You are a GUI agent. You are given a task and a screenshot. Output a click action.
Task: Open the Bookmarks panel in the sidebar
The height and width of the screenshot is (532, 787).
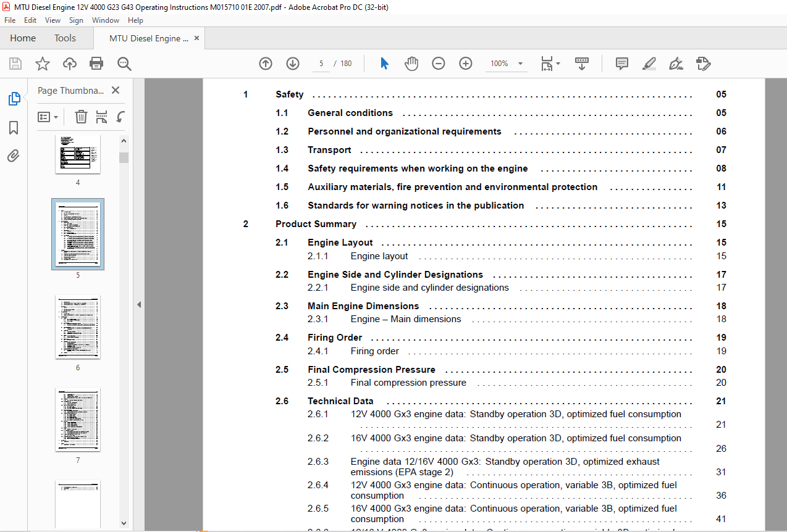click(14, 128)
